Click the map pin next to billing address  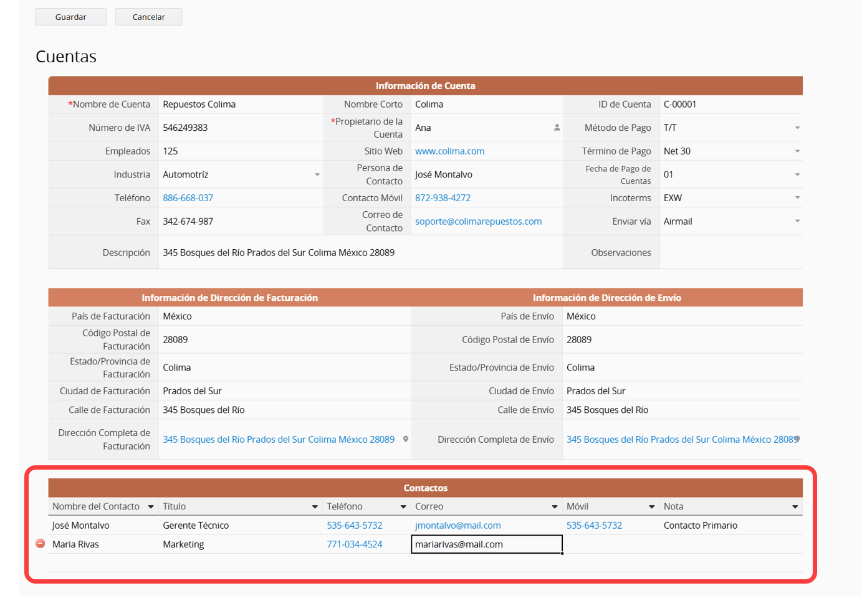pos(406,439)
